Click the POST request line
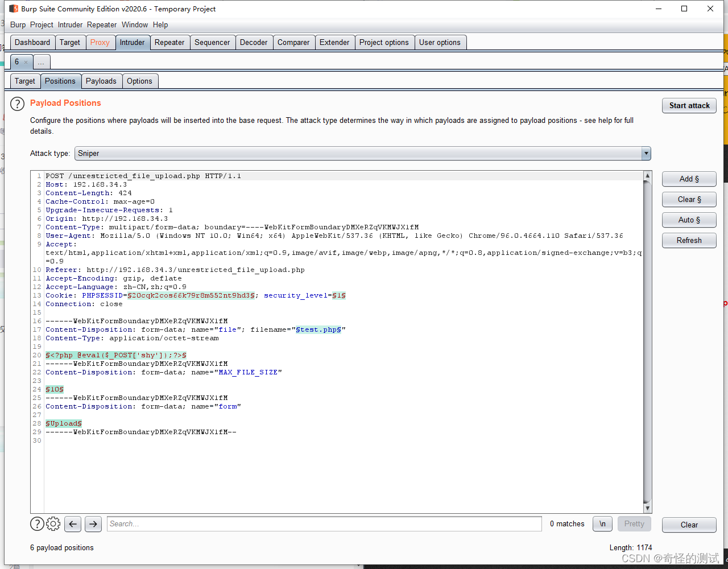 [x=143, y=176]
